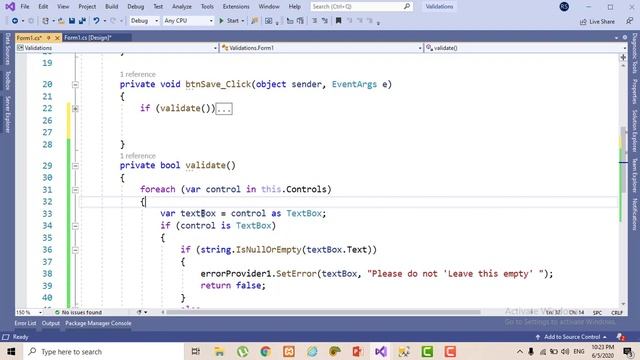Click the horizontal scrollbar of the editor
The image size is (640, 360).
pos(322,312)
